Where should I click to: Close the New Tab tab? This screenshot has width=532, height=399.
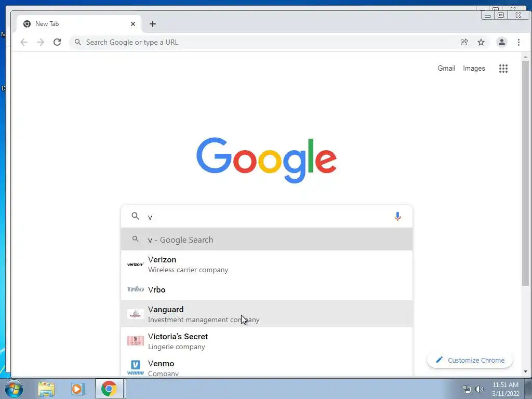tap(133, 24)
